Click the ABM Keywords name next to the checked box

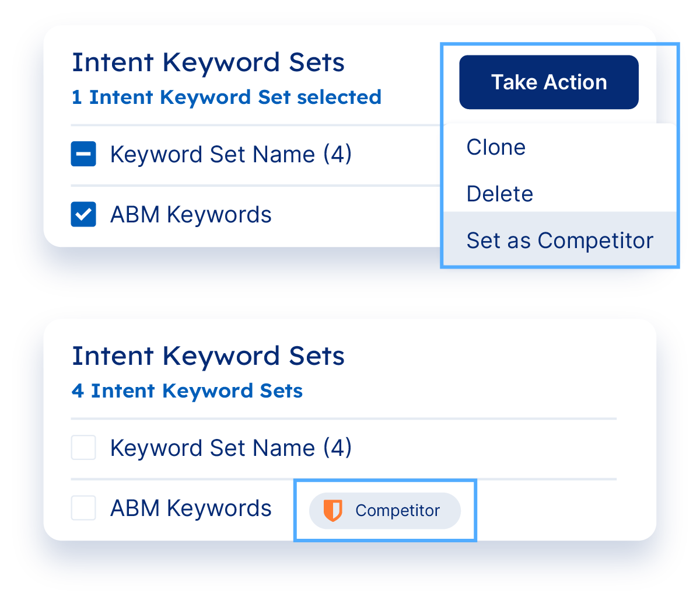point(191,215)
